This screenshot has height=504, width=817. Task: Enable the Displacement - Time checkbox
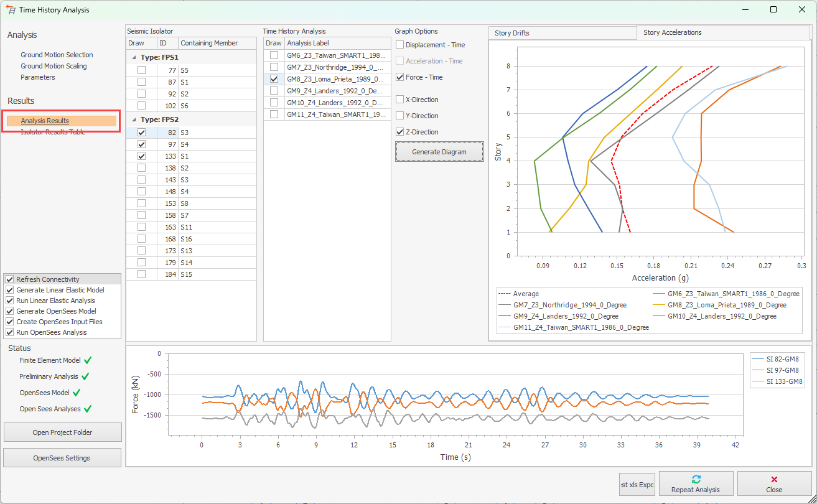point(400,45)
